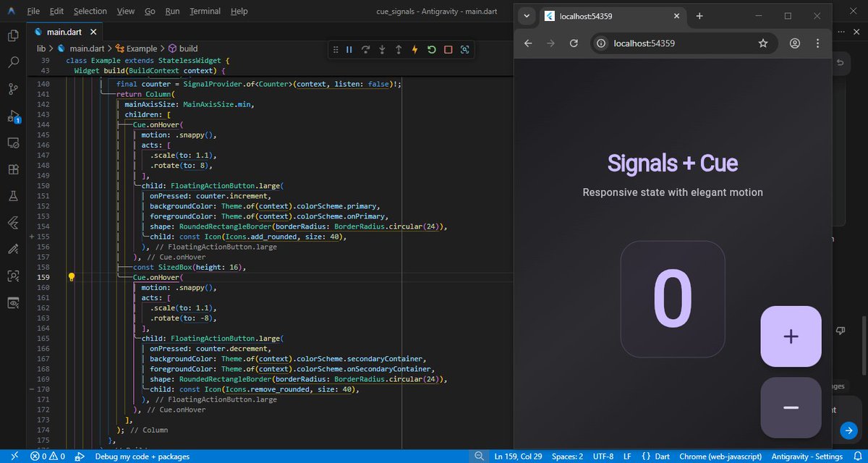868x463 pixels.
Task: Change the debug device Chrome (web-javascript)
Action: (x=720, y=456)
